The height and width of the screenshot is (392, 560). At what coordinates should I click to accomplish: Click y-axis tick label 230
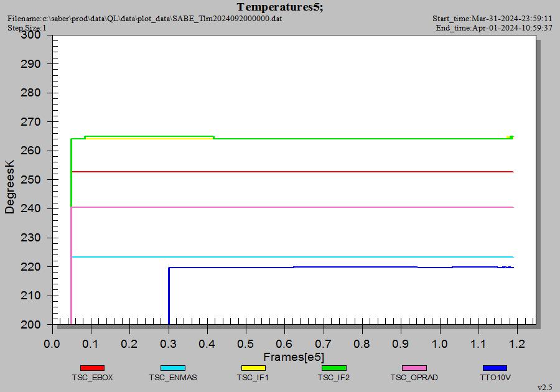[30, 238]
